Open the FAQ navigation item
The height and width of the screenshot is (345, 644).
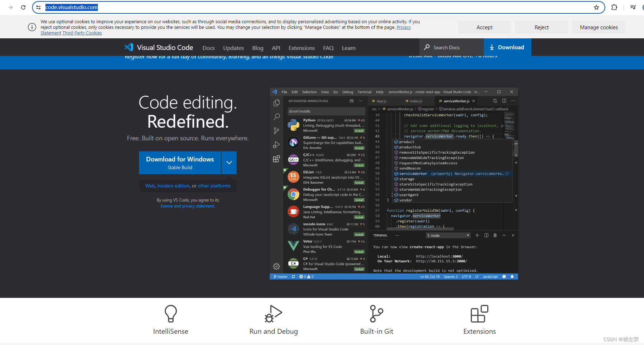pyautogui.click(x=329, y=48)
